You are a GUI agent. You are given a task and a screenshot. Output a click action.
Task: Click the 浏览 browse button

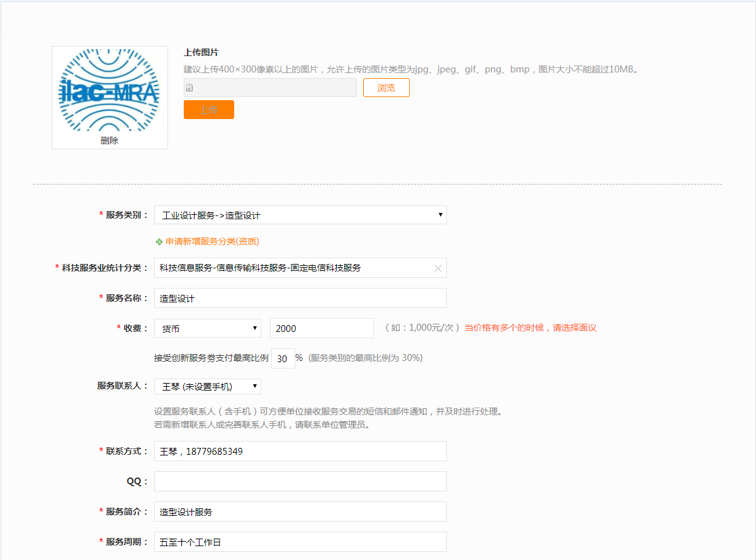coord(386,88)
